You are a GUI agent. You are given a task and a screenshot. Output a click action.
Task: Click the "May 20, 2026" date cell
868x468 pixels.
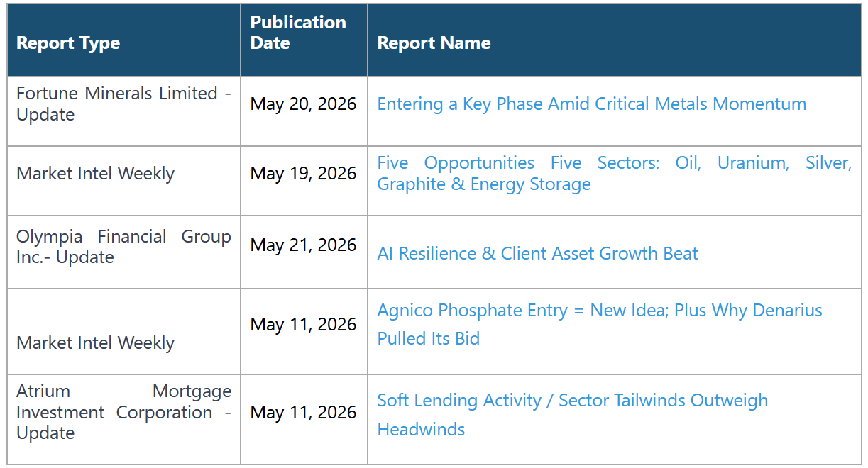pyautogui.click(x=303, y=104)
